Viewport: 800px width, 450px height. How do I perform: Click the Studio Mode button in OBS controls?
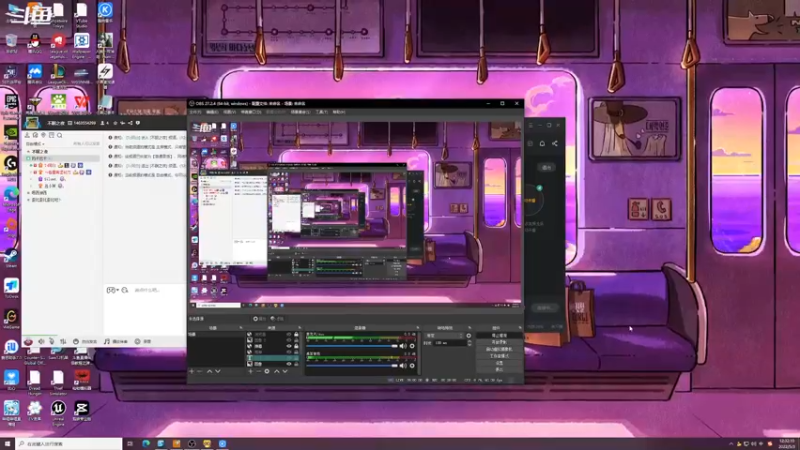(499, 356)
